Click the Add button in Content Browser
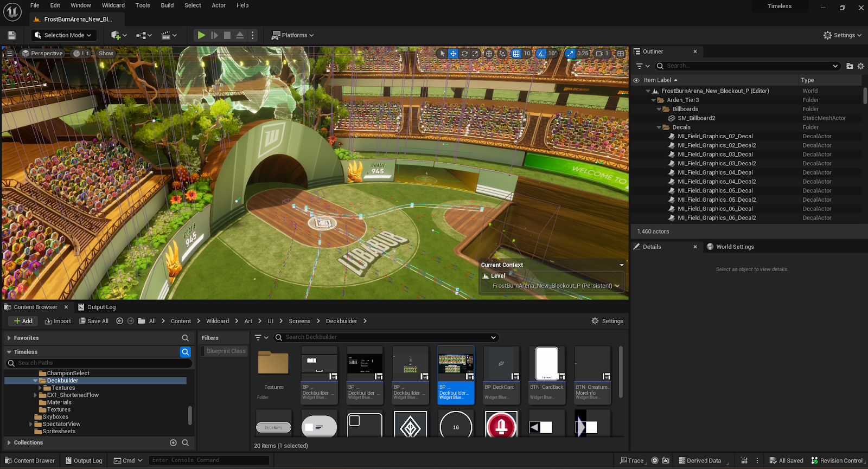This screenshot has height=469, width=868. click(x=23, y=321)
